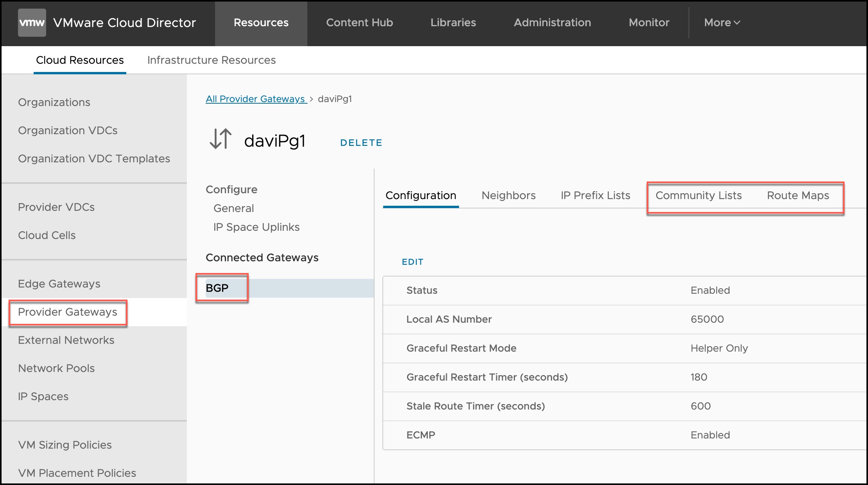The width and height of the screenshot is (868, 485).
Task: Switch to Route Maps tab
Action: 798,195
